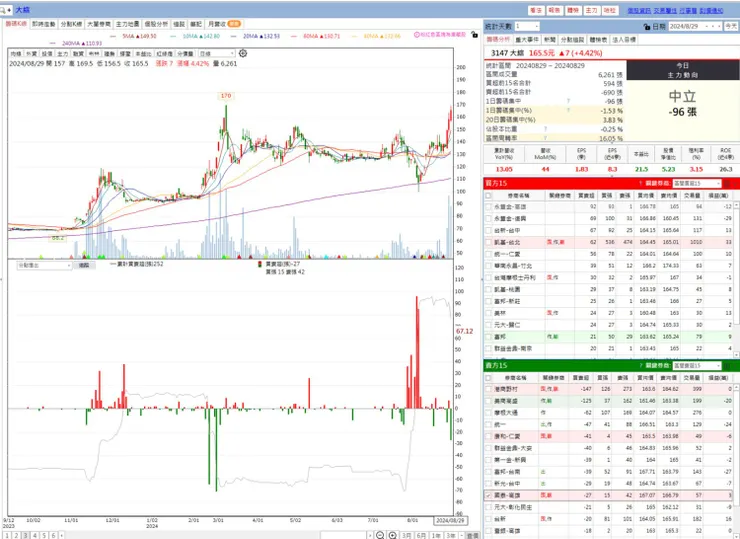Tick checkbox for 美林 row

tap(488, 313)
